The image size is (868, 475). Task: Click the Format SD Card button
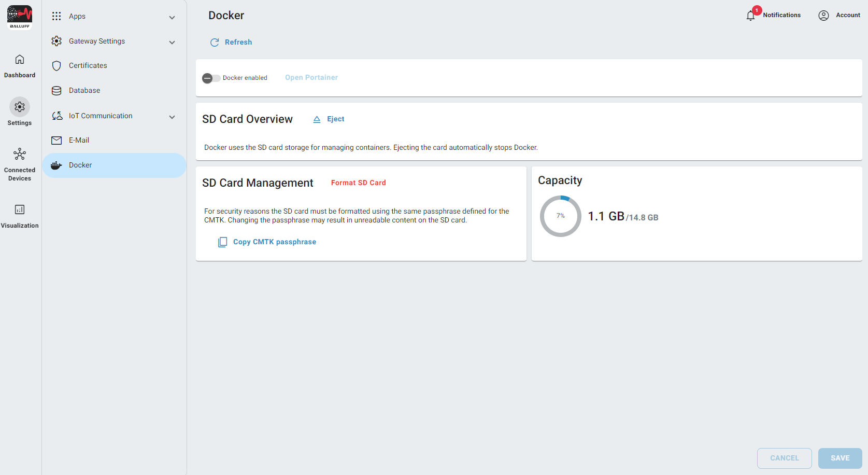click(x=358, y=183)
